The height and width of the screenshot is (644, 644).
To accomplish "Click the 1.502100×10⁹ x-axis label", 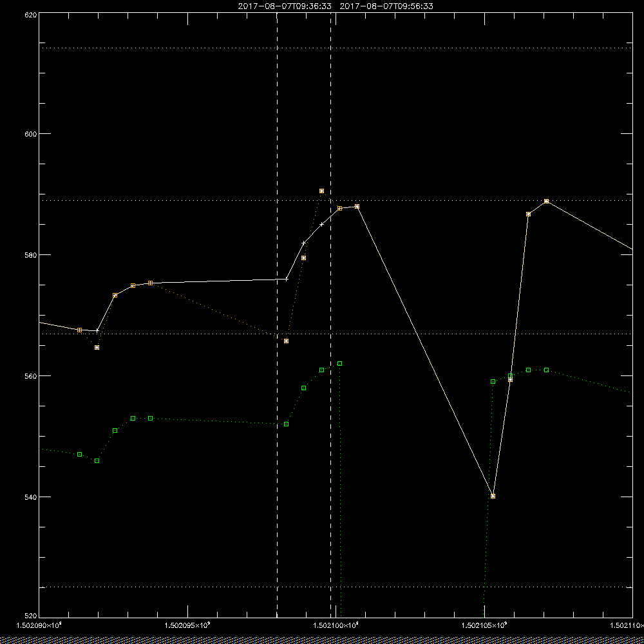I will (336, 625).
